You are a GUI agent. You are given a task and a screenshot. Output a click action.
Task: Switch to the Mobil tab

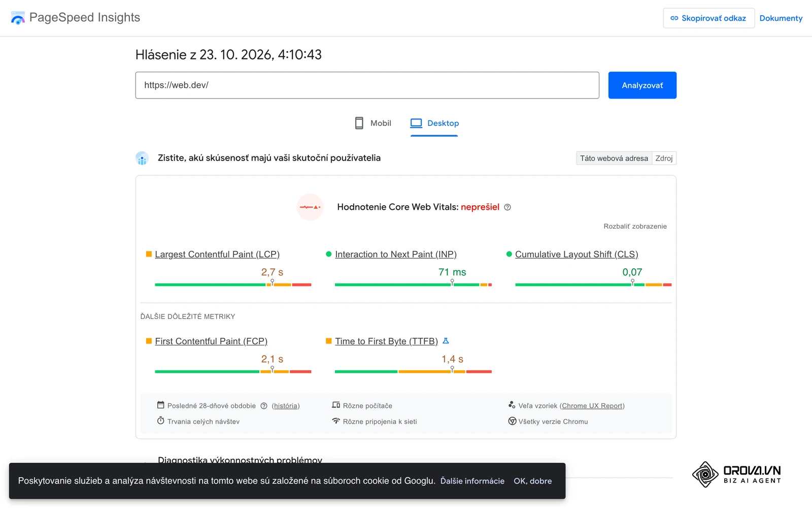pos(373,123)
